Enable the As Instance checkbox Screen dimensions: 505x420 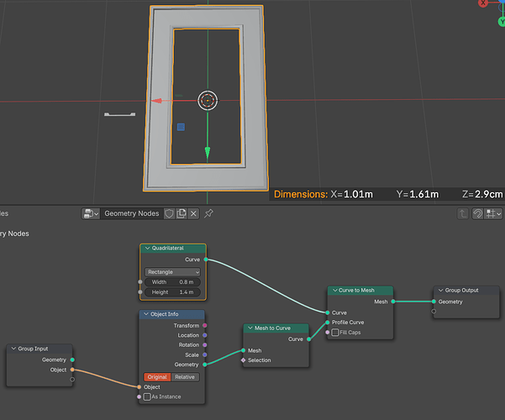(147, 396)
